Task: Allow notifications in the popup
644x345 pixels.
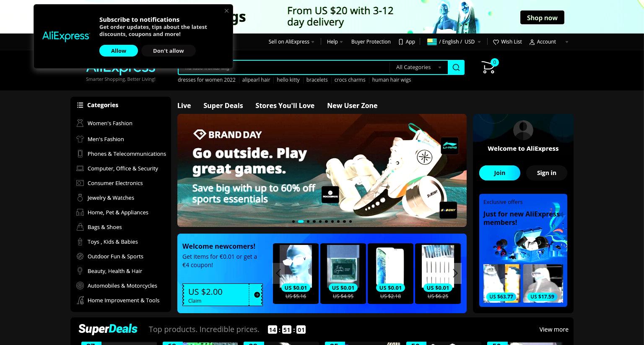Action: (119, 51)
